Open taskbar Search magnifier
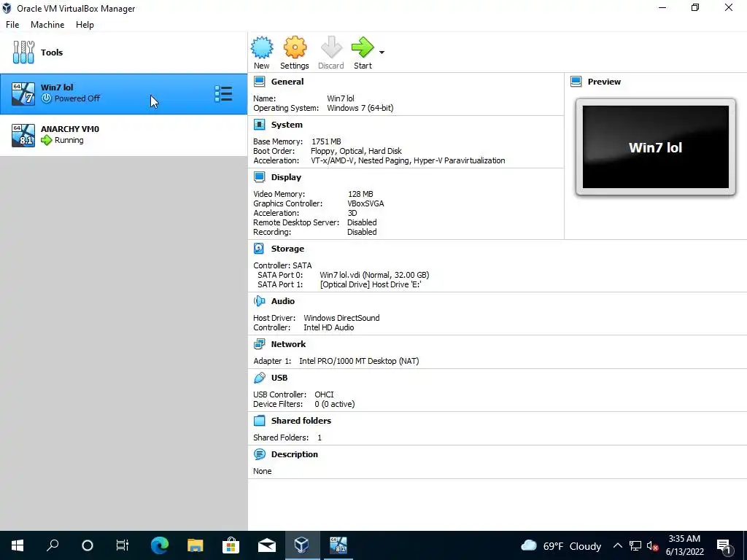The image size is (747, 560). (53, 545)
